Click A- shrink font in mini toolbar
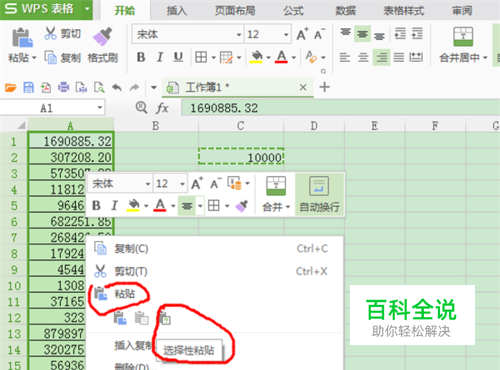 pyautogui.click(x=215, y=184)
